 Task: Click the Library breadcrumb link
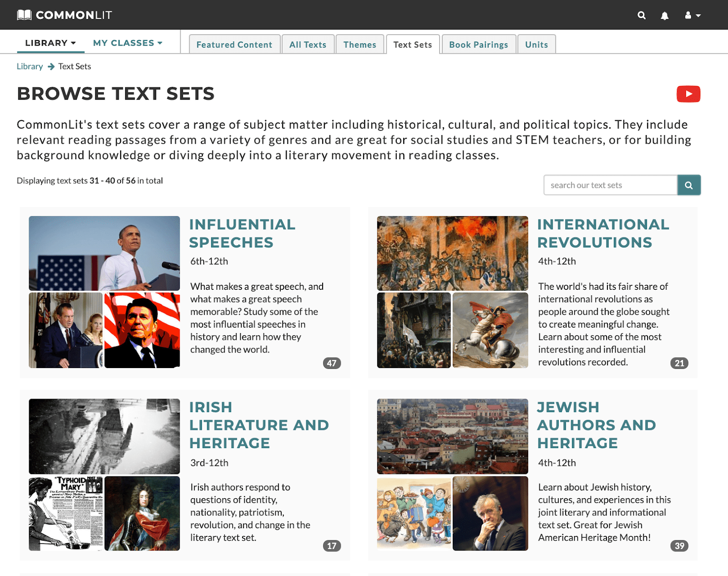coord(30,66)
